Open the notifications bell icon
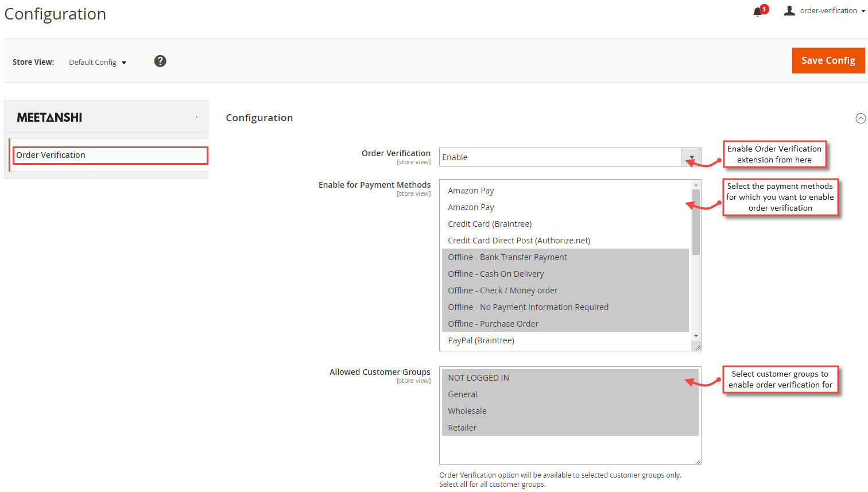The height and width of the screenshot is (492, 868). (758, 10)
